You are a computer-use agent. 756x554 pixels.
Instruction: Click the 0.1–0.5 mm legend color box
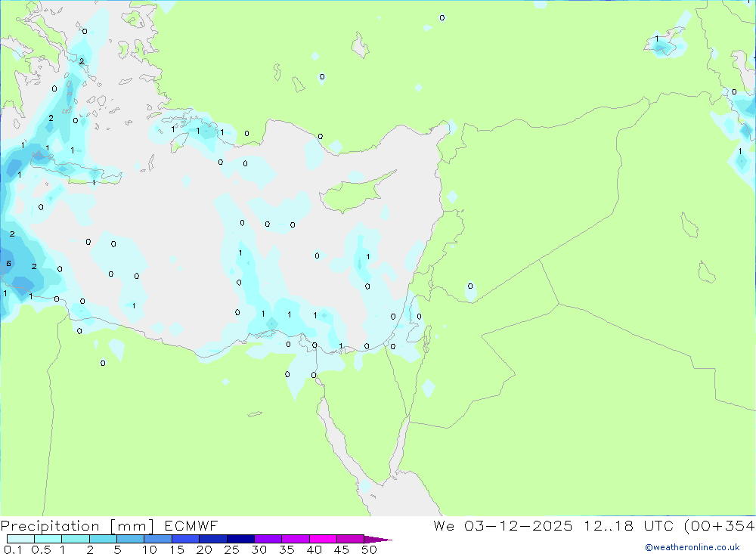coord(20,539)
